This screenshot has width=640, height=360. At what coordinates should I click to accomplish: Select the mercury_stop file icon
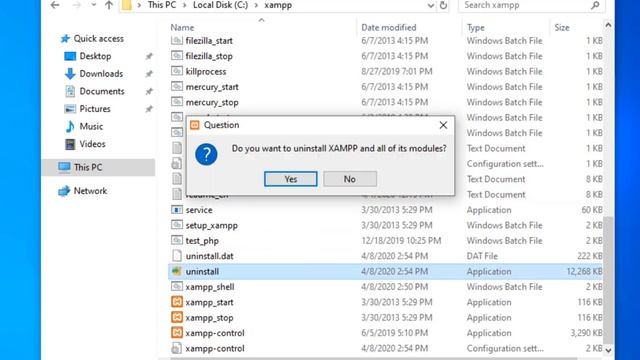click(x=177, y=102)
